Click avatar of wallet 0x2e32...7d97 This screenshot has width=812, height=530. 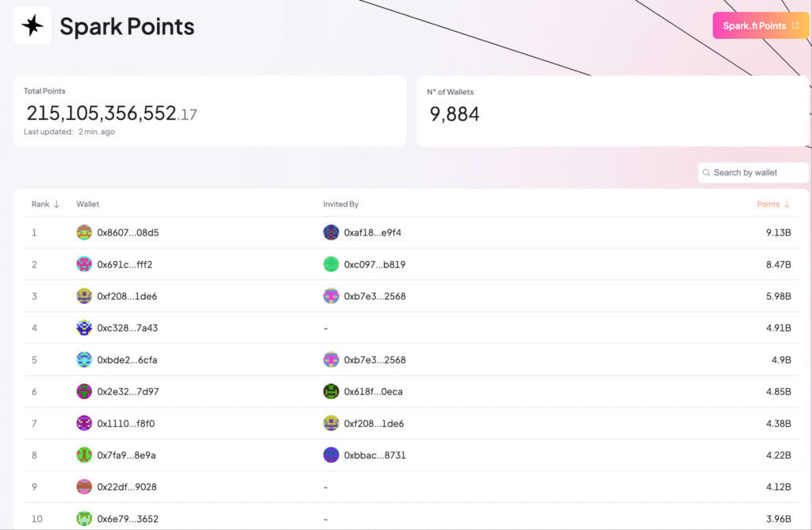point(84,391)
